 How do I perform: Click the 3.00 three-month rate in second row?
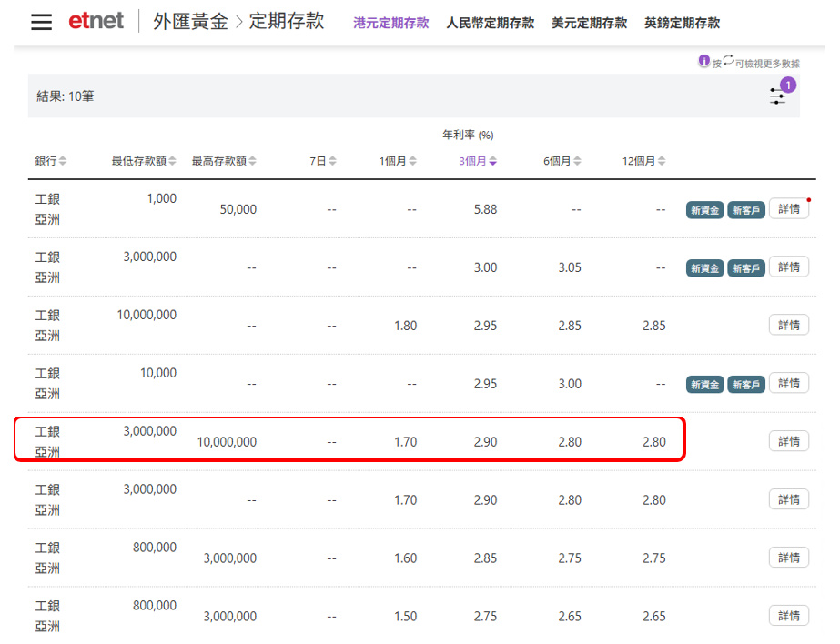coord(485,267)
